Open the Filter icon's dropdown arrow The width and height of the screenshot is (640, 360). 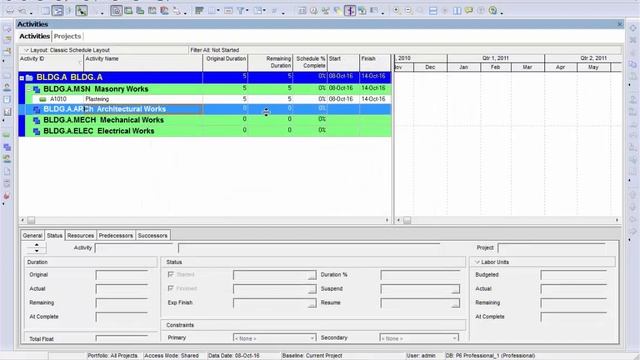pyautogui.click(x=247, y=11)
